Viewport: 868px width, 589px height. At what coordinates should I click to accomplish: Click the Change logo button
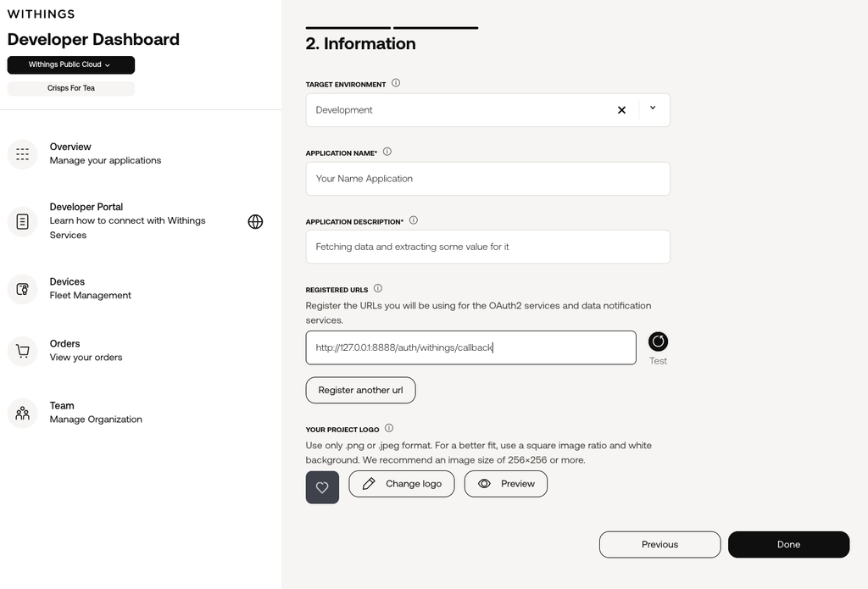(401, 484)
